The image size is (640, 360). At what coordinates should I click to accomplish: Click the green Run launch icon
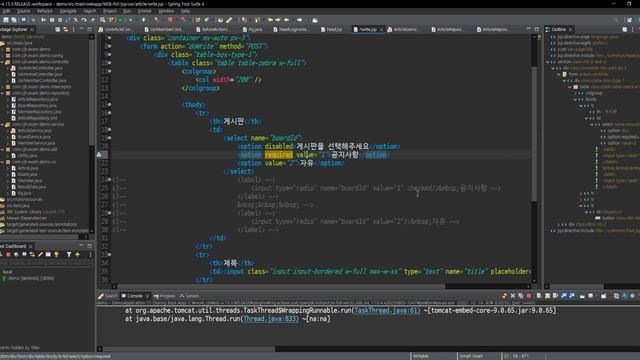point(144,20)
